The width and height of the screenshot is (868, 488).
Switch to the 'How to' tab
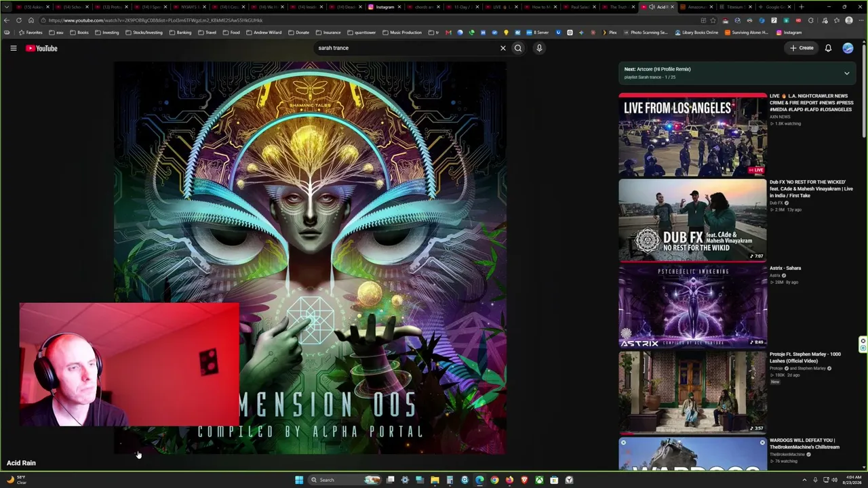click(540, 7)
